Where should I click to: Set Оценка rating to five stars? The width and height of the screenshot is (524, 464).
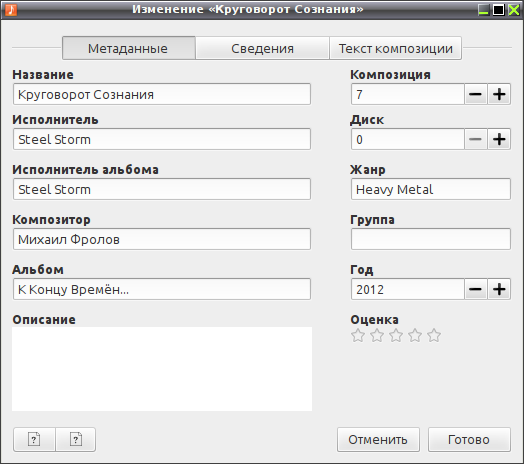tap(434, 335)
